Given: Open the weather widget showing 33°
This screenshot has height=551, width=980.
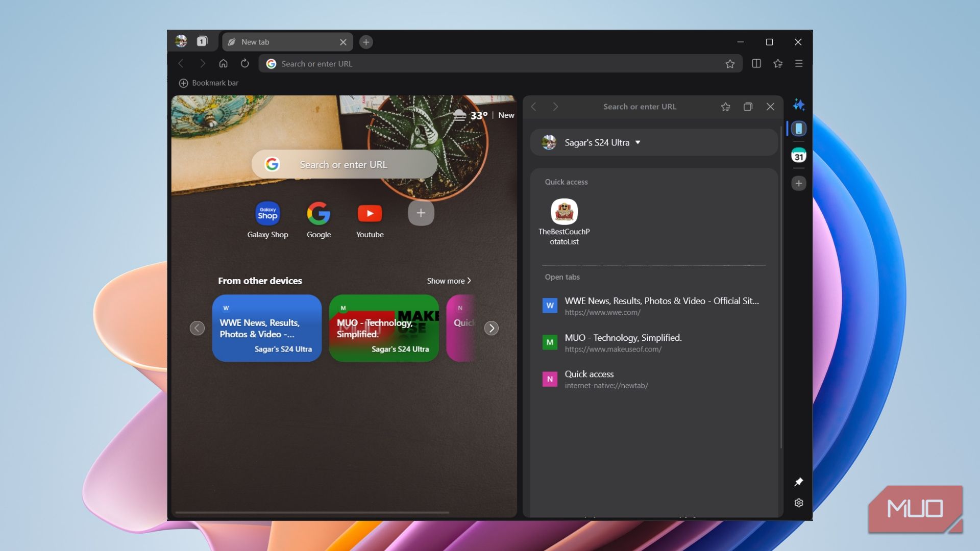Looking at the screenshot, I should [x=471, y=115].
